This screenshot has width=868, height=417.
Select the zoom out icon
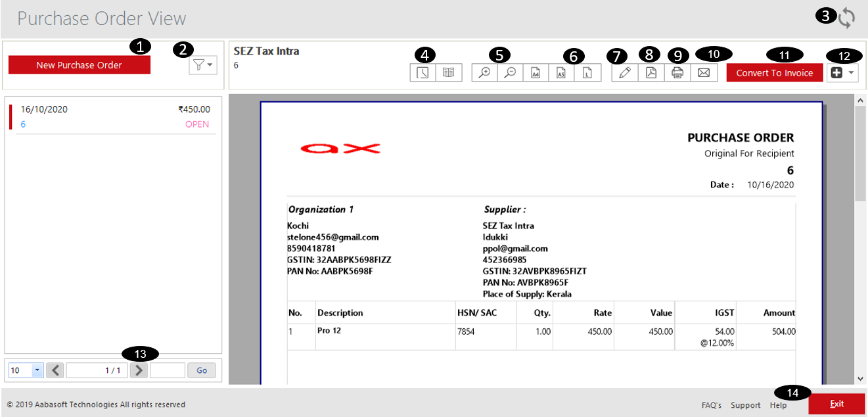coord(509,72)
